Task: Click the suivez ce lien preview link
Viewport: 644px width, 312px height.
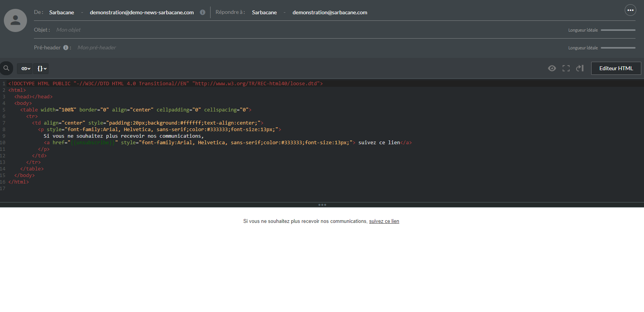Action: coord(384,221)
